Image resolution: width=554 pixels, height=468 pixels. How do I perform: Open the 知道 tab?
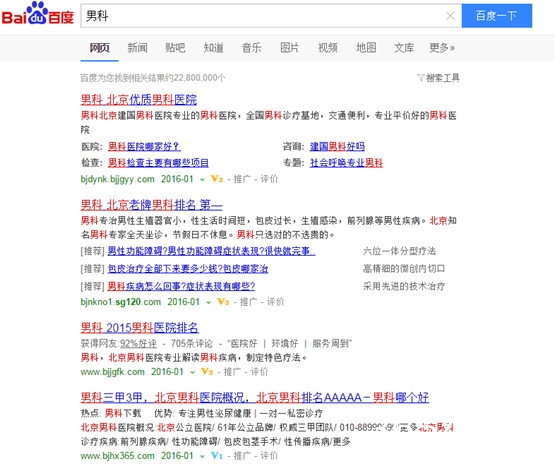(213, 48)
